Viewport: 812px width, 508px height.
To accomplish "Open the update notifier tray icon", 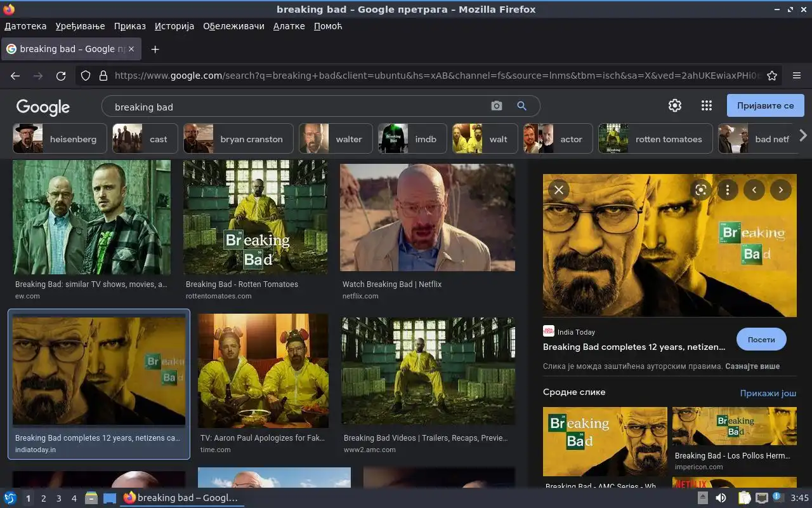I will 778,498.
